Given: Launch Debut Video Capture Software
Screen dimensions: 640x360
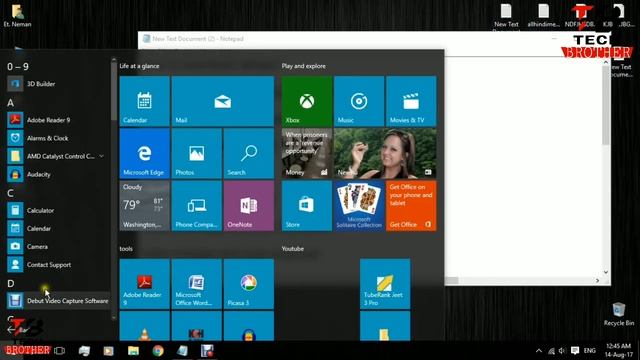Looking at the screenshot, I should click(57, 301).
